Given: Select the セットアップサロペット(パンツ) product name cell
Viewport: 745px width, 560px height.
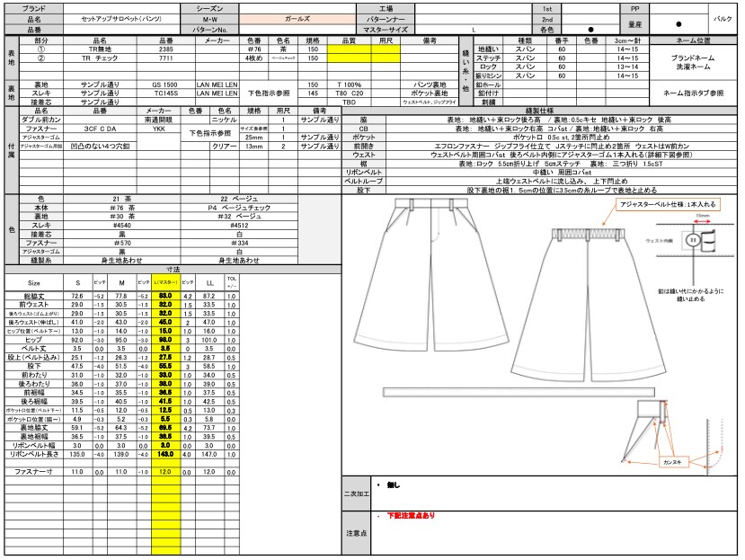Looking at the screenshot, I should 121,19.
